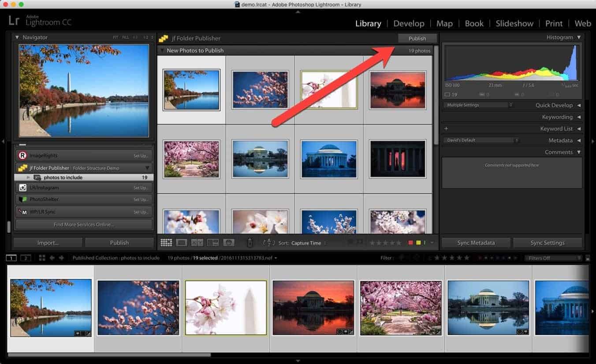
Task: Open second window display button 2
Action: (x=26, y=258)
